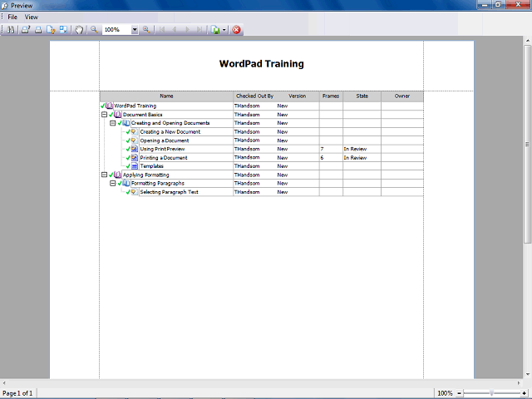Screen dimensions: 532x399
Task: Open the export document dropdown arrow
Action: pyautogui.click(x=224, y=30)
